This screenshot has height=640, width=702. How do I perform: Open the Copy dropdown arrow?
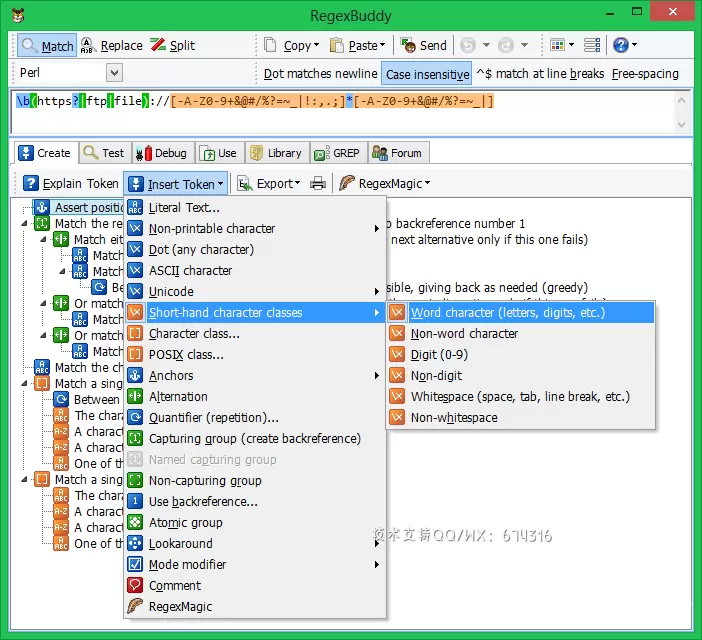pyautogui.click(x=317, y=45)
